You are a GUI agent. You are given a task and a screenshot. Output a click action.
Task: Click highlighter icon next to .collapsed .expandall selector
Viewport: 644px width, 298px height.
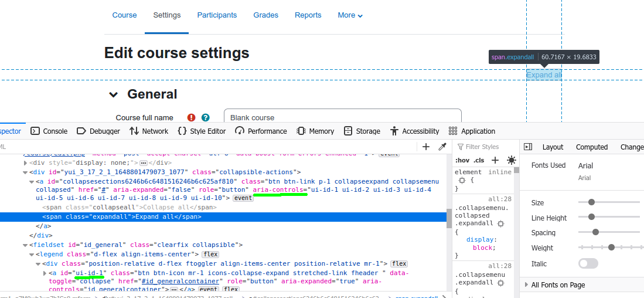[x=500, y=223]
